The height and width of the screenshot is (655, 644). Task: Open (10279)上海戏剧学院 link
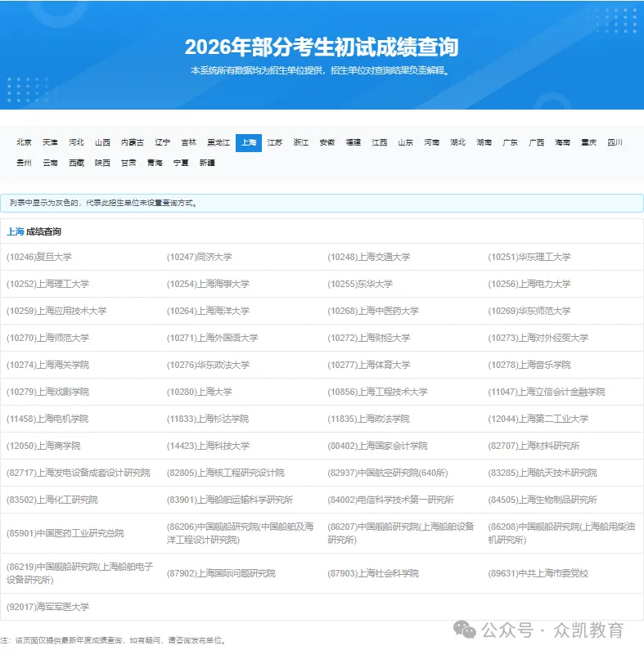48,392
